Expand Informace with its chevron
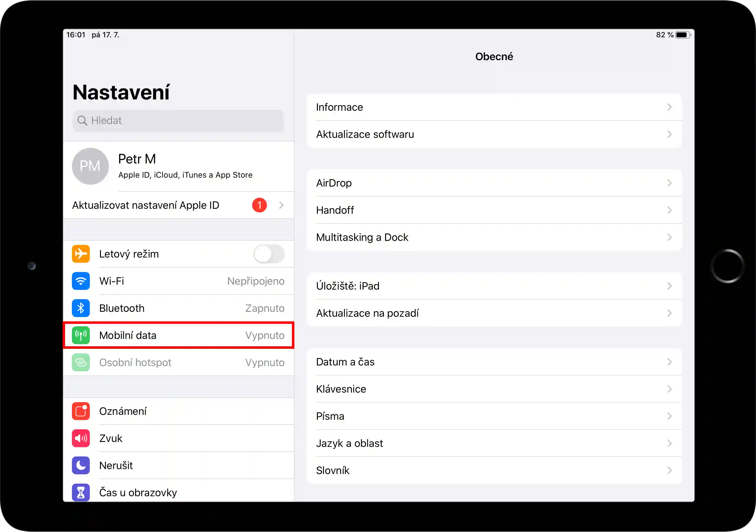The image size is (756, 532). pyautogui.click(x=669, y=107)
